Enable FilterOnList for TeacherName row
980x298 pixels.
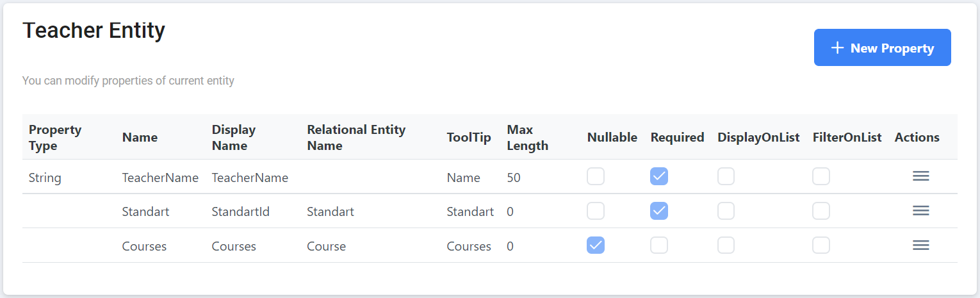tap(821, 176)
